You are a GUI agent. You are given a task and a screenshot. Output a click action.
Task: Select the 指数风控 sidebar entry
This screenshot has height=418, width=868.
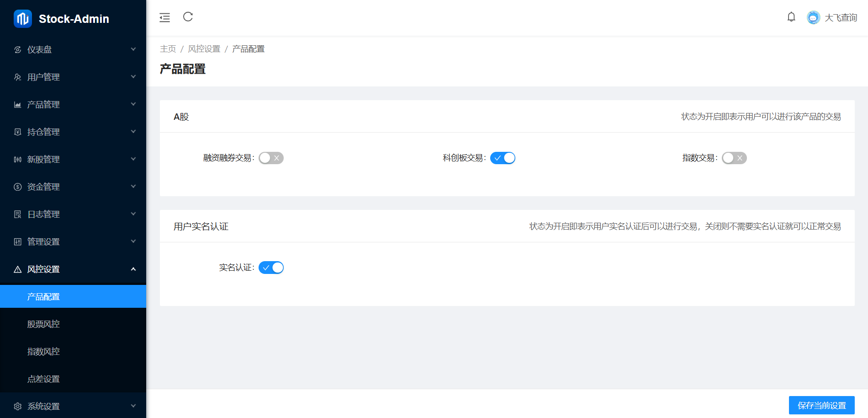[43, 352]
